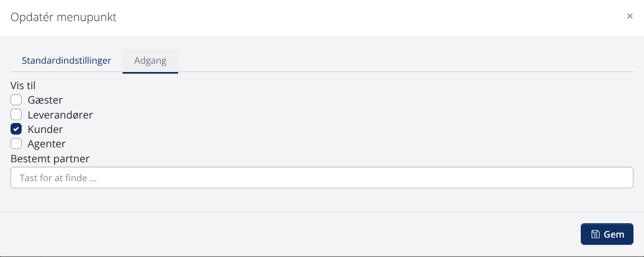The width and height of the screenshot is (644, 257).
Task: Click the floppy disk save icon
Action: coord(595,234)
